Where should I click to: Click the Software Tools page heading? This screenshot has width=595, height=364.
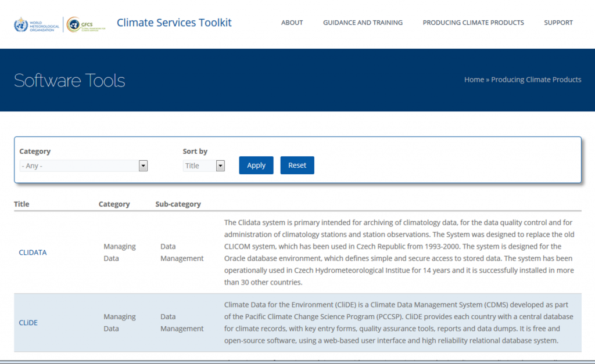pos(70,80)
